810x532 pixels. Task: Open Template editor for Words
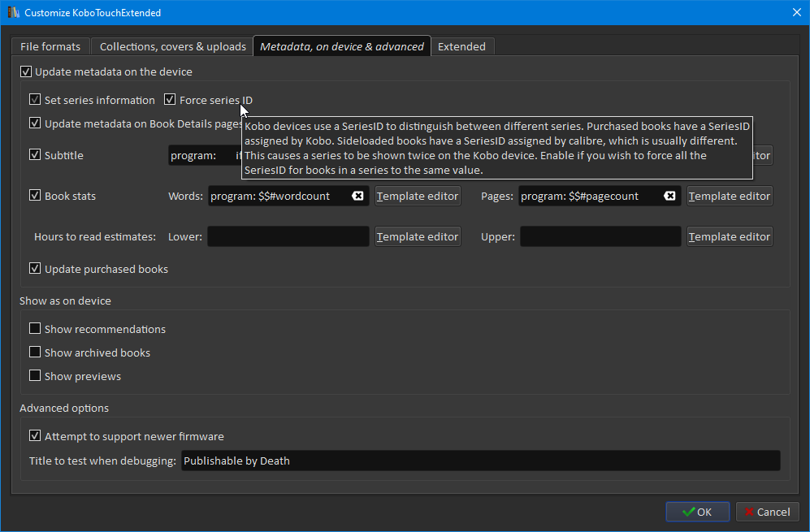coord(418,197)
